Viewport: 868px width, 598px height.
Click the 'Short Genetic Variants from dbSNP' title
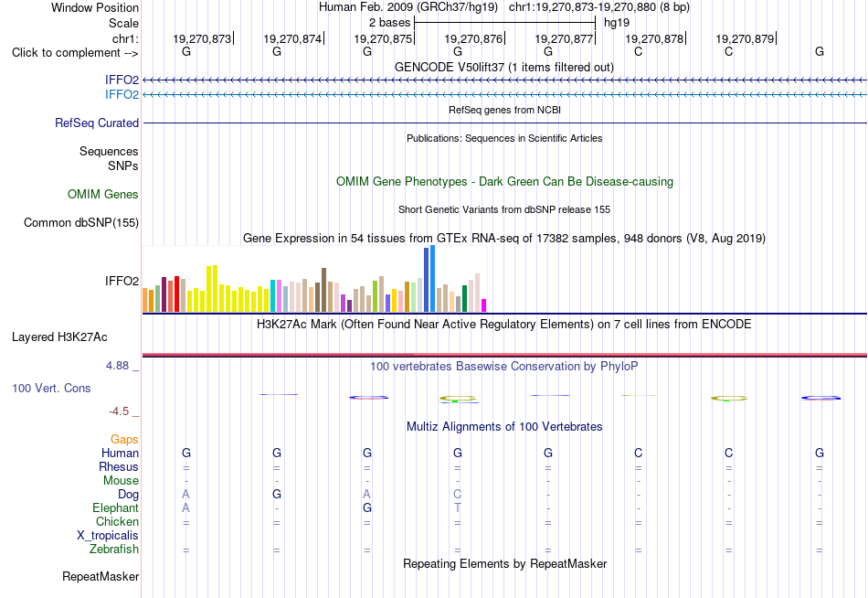click(x=504, y=209)
